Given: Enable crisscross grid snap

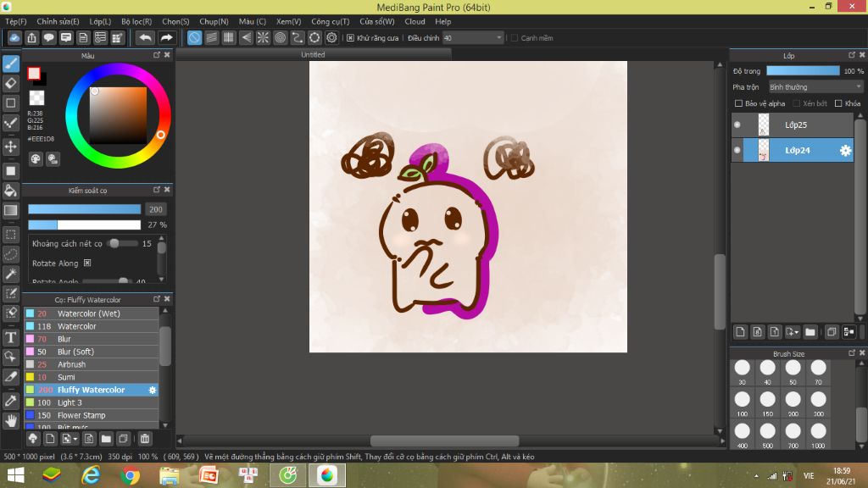Looking at the screenshot, I should coord(229,37).
